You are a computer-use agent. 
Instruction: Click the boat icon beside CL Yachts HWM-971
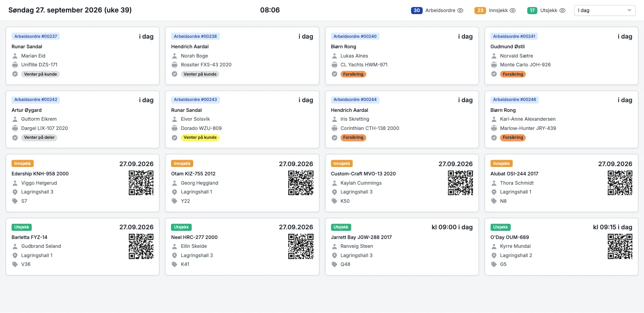click(x=334, y=65)
